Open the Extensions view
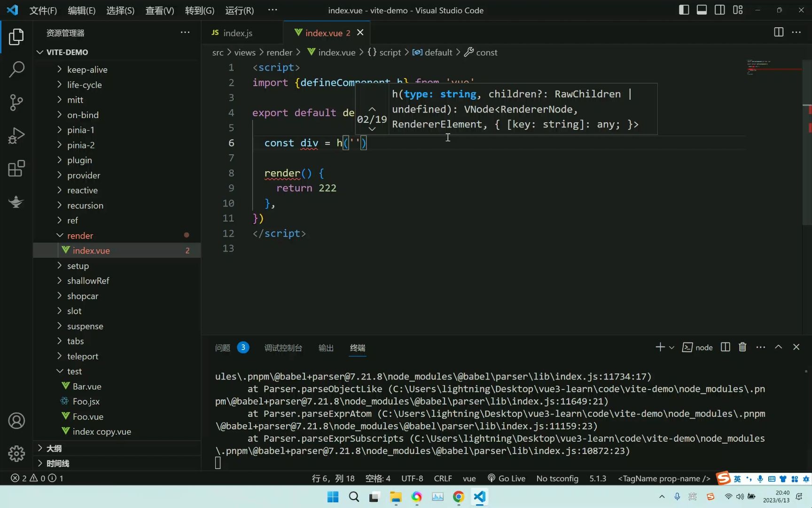The width and height of the screenshot is (812, 508). pos(16,168)
